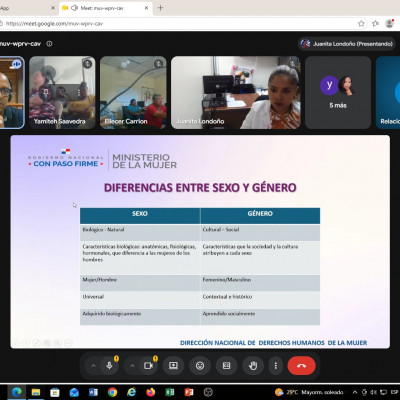Viewport: 400px width, 400px height.
Task: Open the 5 más participants tile
Action: point(338,92)
